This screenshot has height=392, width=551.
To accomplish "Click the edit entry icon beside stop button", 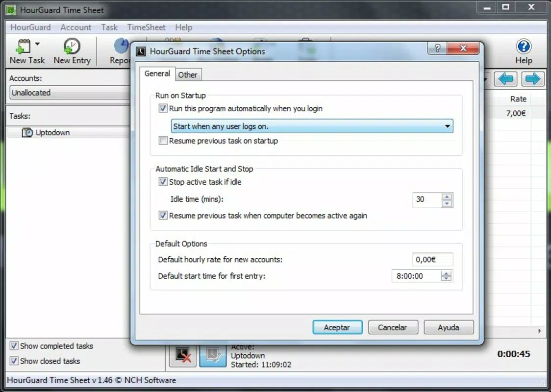I will [x=213, y=355].
